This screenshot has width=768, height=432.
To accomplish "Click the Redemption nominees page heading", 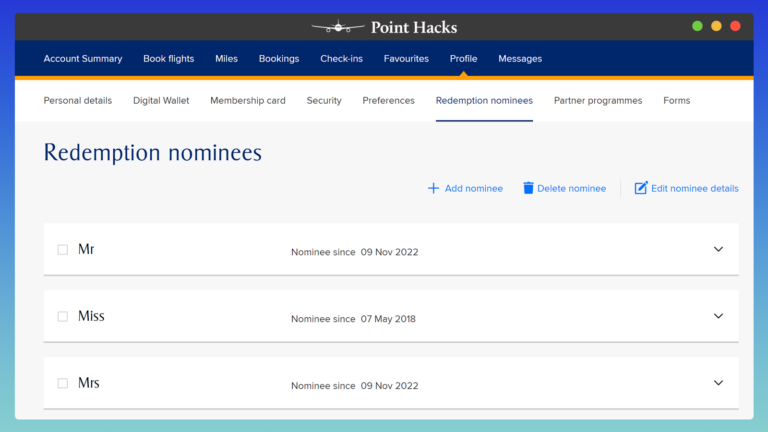I will point(153,152).
